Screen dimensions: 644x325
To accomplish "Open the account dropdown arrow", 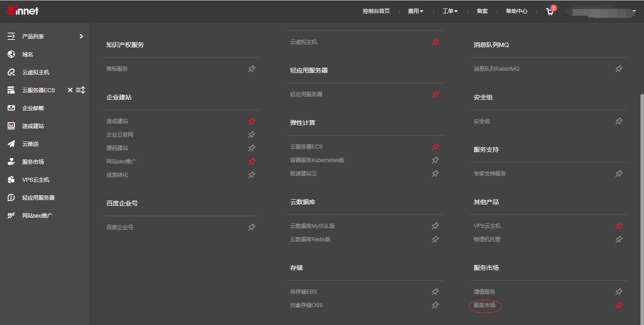I will point(634,11).
